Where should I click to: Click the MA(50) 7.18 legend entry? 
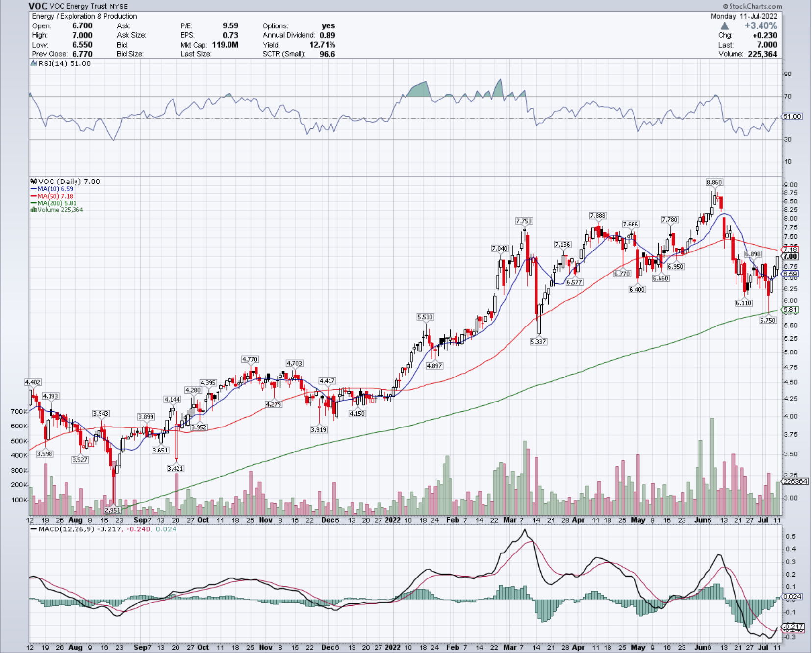[52, 196]
